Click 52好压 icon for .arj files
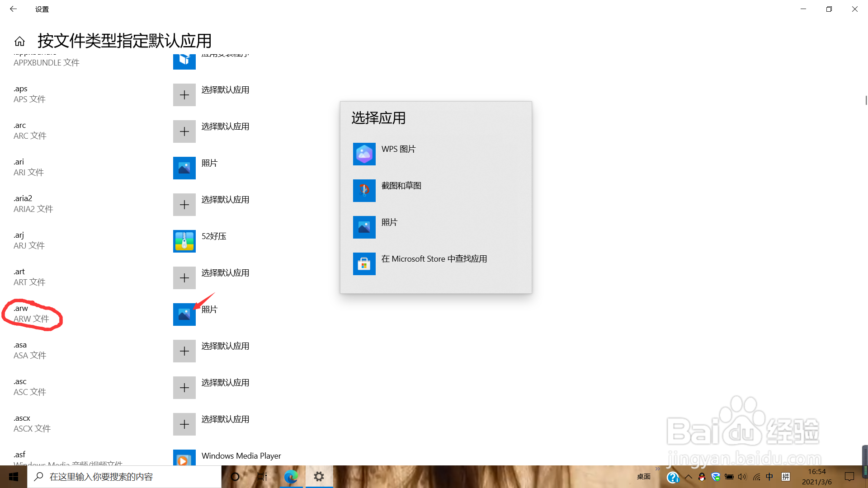868x488 pixels. click(184, 241)
